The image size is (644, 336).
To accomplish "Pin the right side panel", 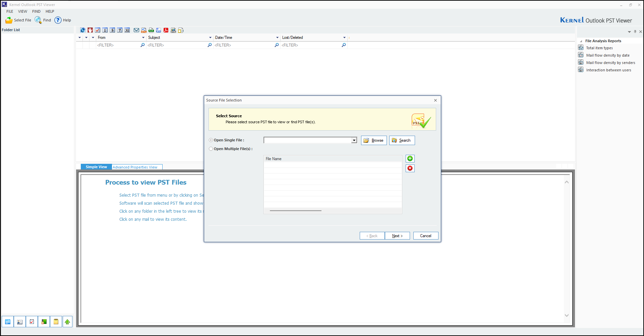I will 635,31.
